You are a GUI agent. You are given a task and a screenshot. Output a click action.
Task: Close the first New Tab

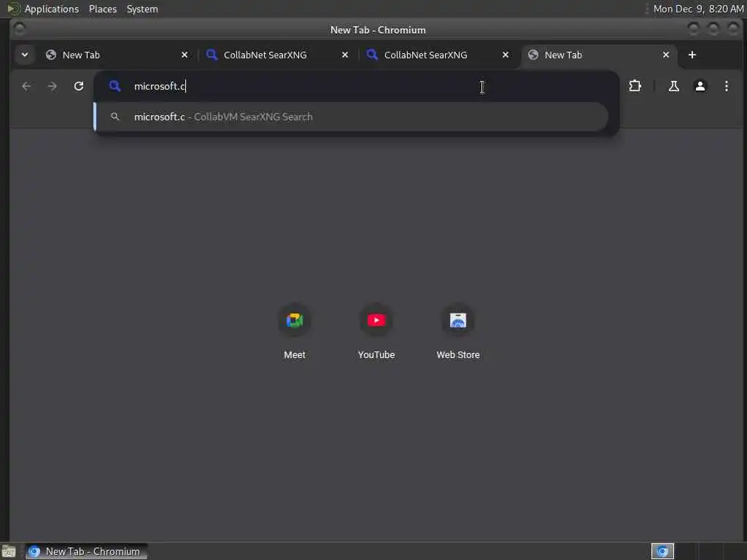(x=185, y=55)
